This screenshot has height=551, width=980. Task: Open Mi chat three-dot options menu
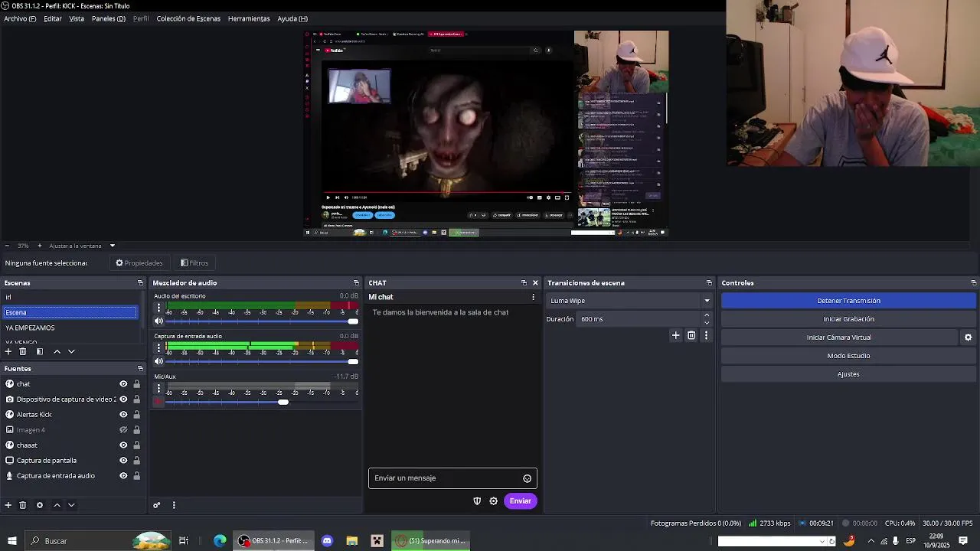pos(534,297)
